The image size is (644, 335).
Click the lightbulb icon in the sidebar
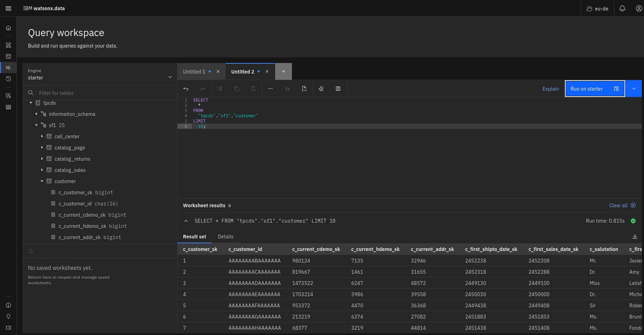(x=8, y=316)
